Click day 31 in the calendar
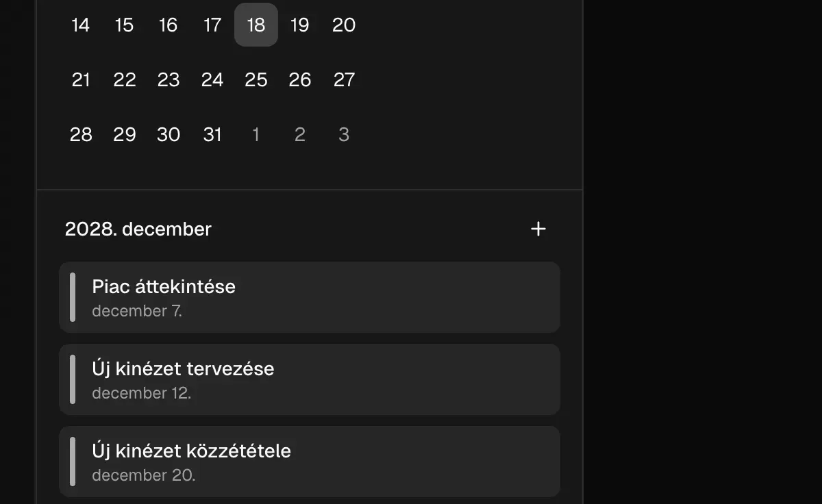This screenshot has width=822, height=504. point(212,134)
